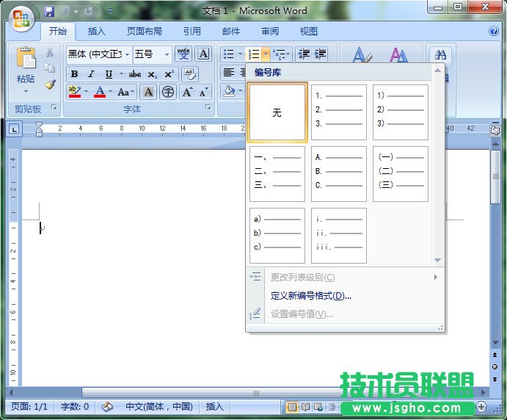The width and height of the screenshot is (507, 420).
Task: Open the 视图 ribbon tab
Action: (309, 32)
